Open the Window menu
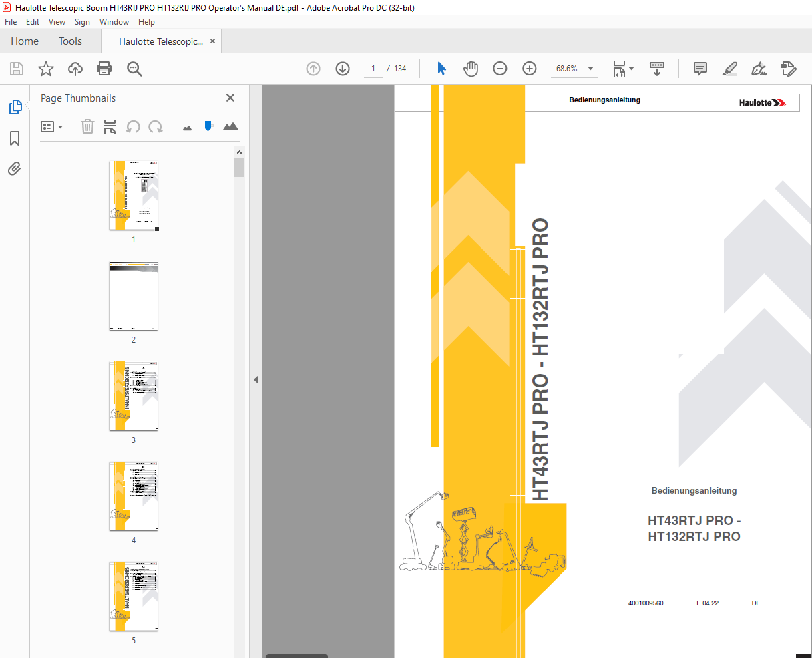The image size is (812, 658). [x=114, y=22]
